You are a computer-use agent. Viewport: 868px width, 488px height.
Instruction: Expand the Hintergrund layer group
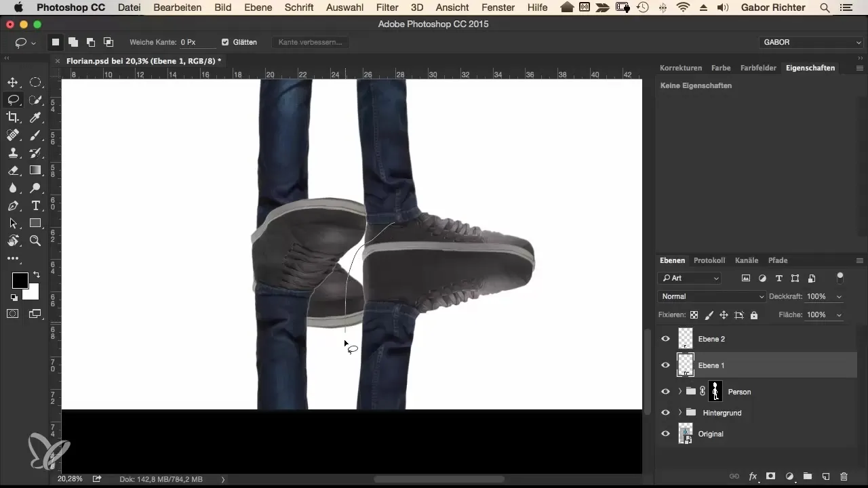click(679, 412)
